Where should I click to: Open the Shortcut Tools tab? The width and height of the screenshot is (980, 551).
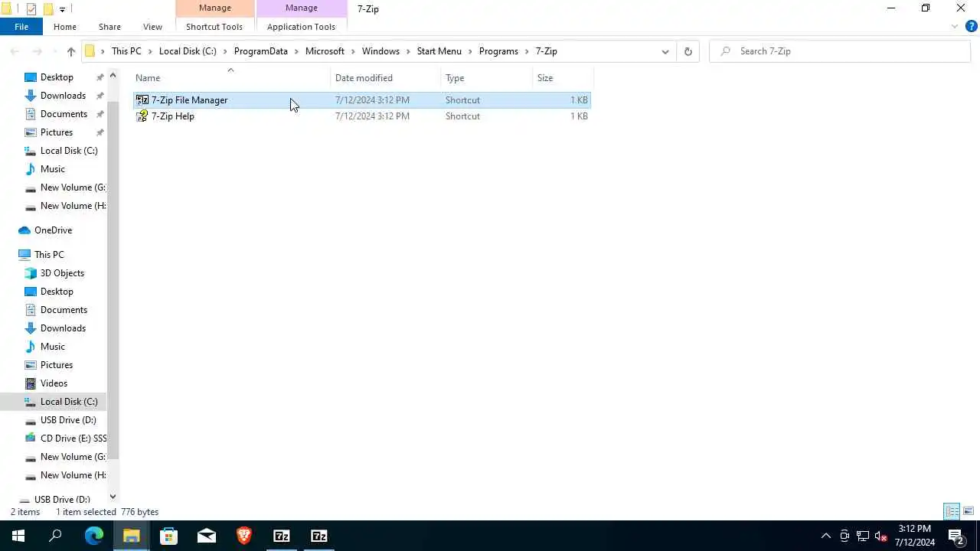pos(214,27)
